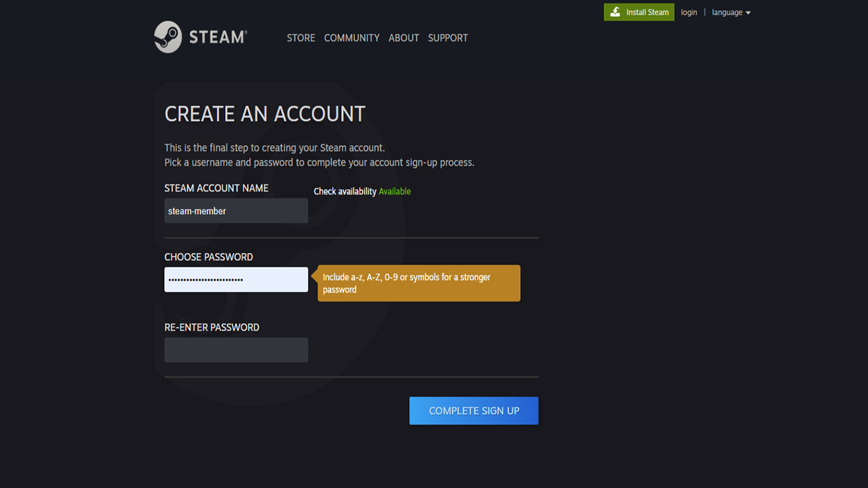Open the COMMUNITY menu

click(x=351, y=38)
